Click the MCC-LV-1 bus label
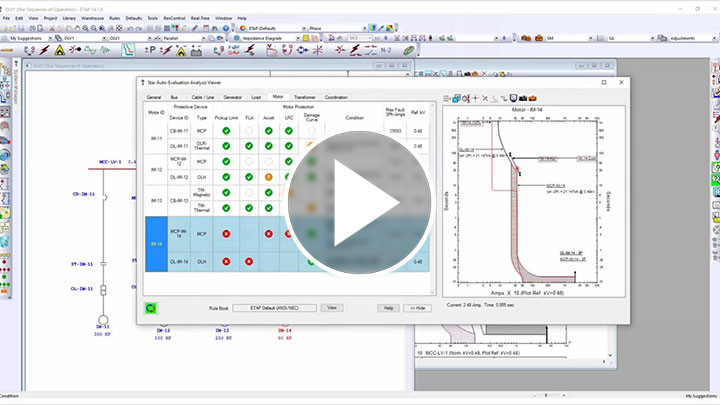The height and width of the screenshot is (405, 720). (110, 162)
